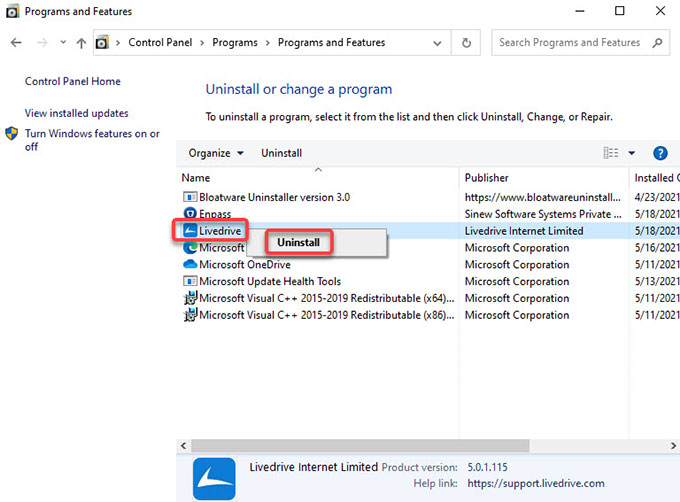Click Uninstall in the toolbar

click(281, 153)
